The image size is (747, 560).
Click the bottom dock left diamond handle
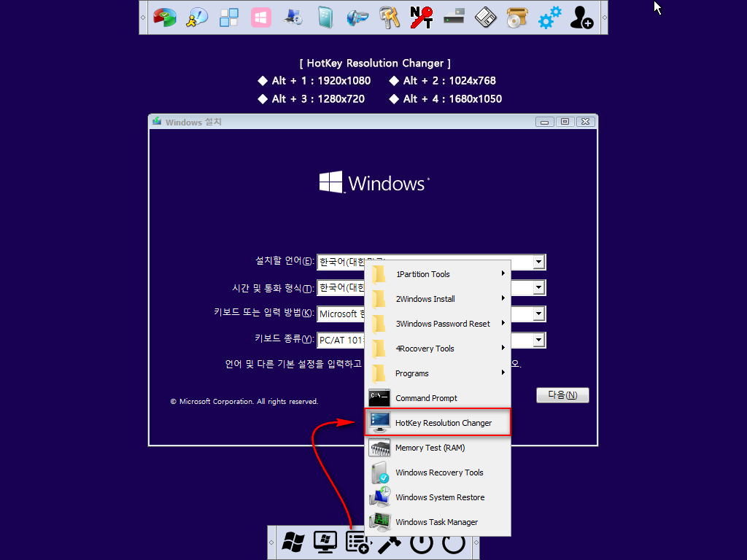(271, 542)
